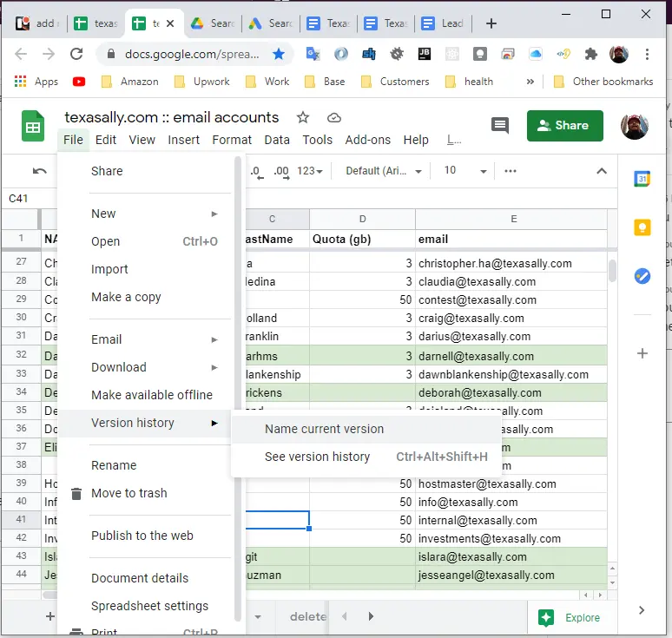Open the font size dropdown
The image size is (672, 638).
point(460,171)
